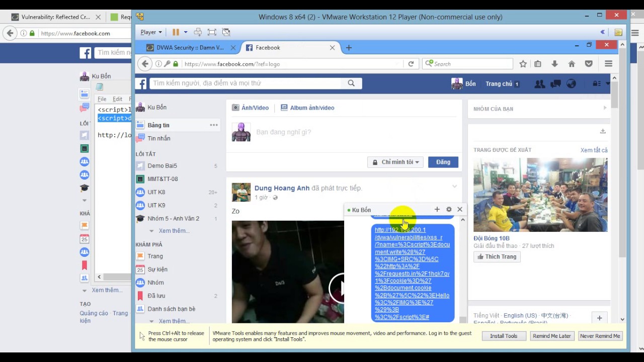Open Ku Bốn chat settings gear

(x=449, y=210)
